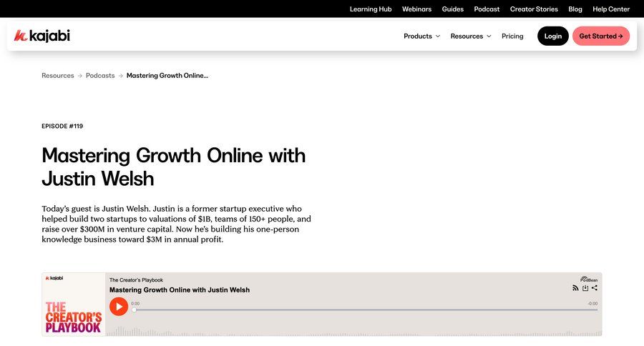This screenshot has height=346, width=644.
Task: Click The Creator's Playbook cover art
Action: (x=74, y=305)
